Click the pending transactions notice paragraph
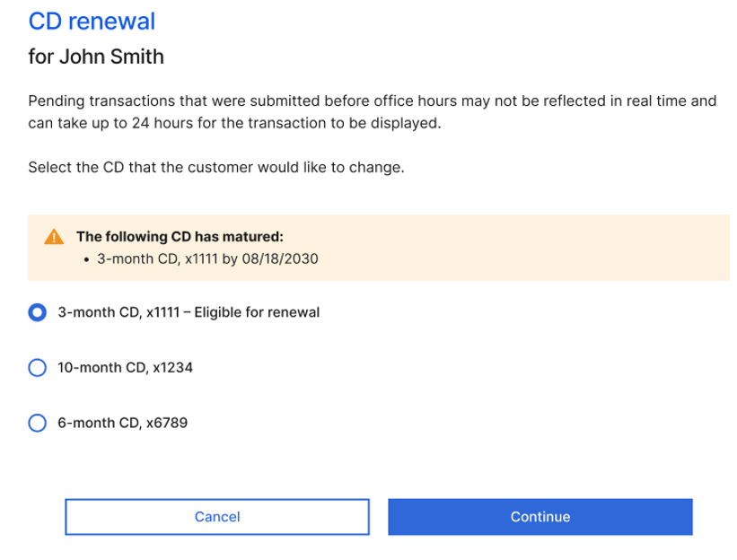Viewport: 737px width, 560px height. coord(373,112)
